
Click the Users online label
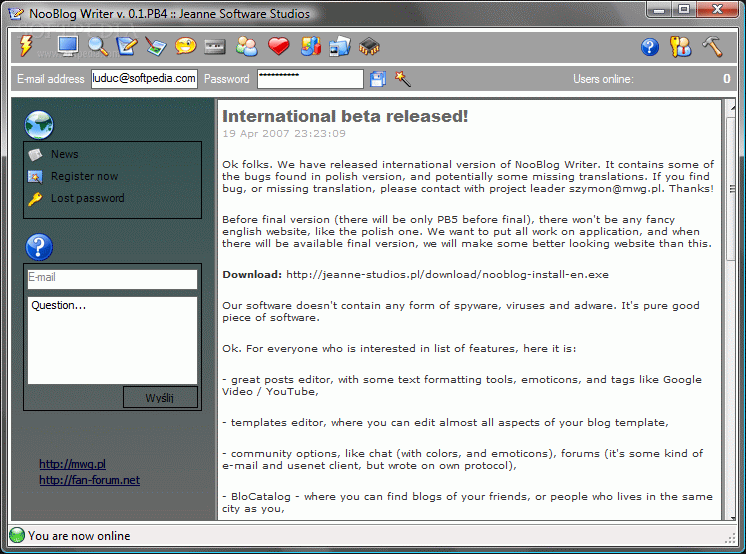coord(603,79)
